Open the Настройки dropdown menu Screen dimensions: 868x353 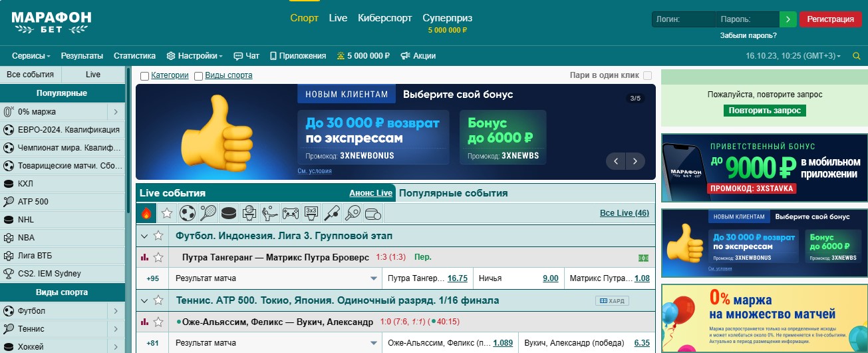point(194,56)
